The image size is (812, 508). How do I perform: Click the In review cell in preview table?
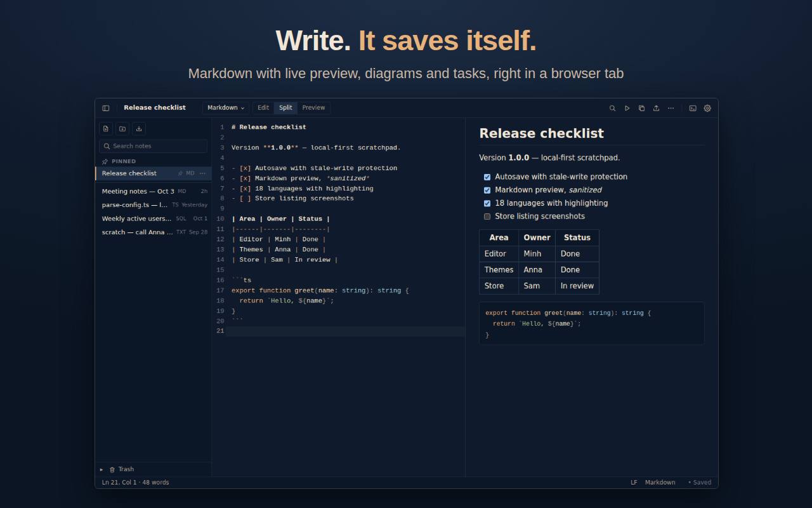pyautogui.click(x=577, y=286)
